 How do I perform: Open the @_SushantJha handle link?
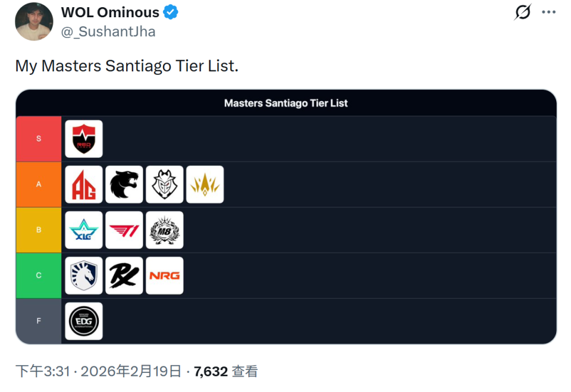pos(108,32)
